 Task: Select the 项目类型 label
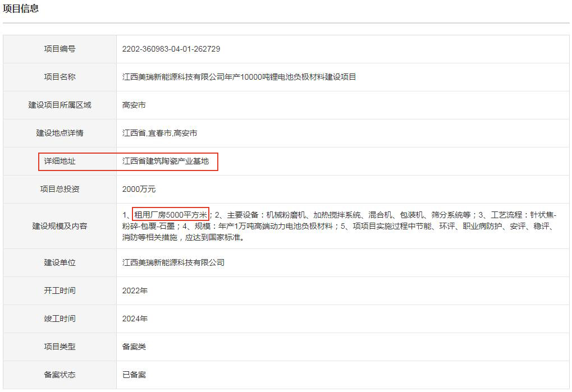click(60, 347)
